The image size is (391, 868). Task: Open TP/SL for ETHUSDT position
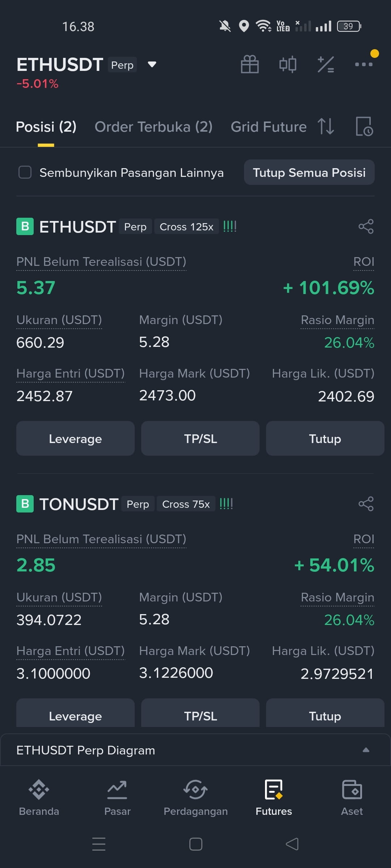[x=200, y=438]
